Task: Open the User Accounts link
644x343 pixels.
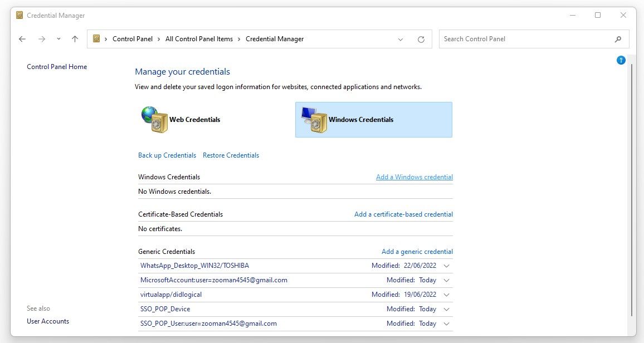Action: [x=48, y=321]
